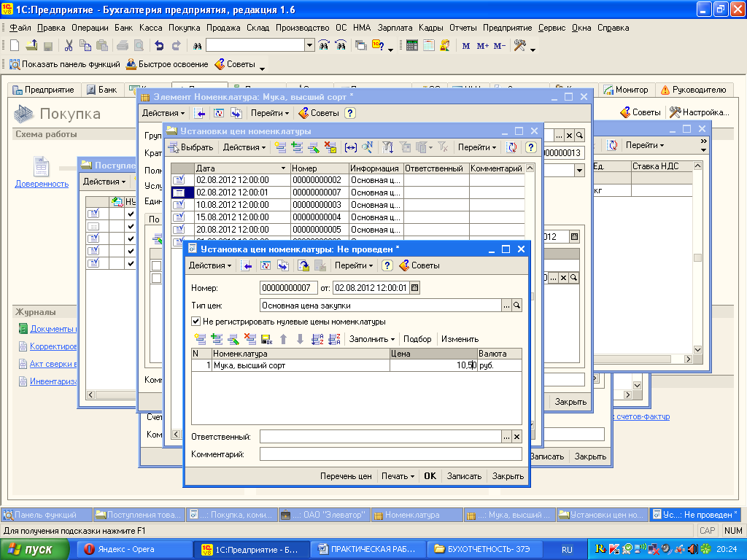747x560 pixels.
Task: Switch to the Монитор tab
Action: [x=627, y=90]
